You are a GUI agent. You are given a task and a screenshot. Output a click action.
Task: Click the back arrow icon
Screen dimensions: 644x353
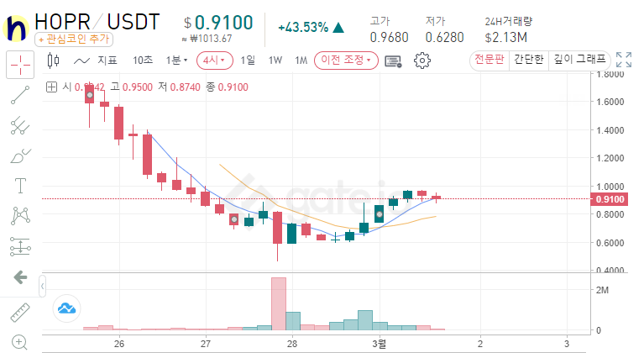20,277
